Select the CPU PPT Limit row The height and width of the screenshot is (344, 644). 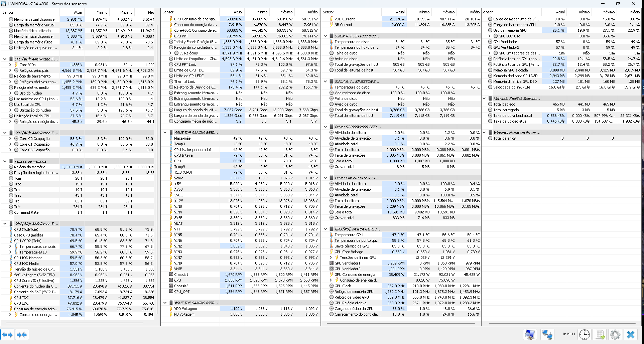[240, 64]
